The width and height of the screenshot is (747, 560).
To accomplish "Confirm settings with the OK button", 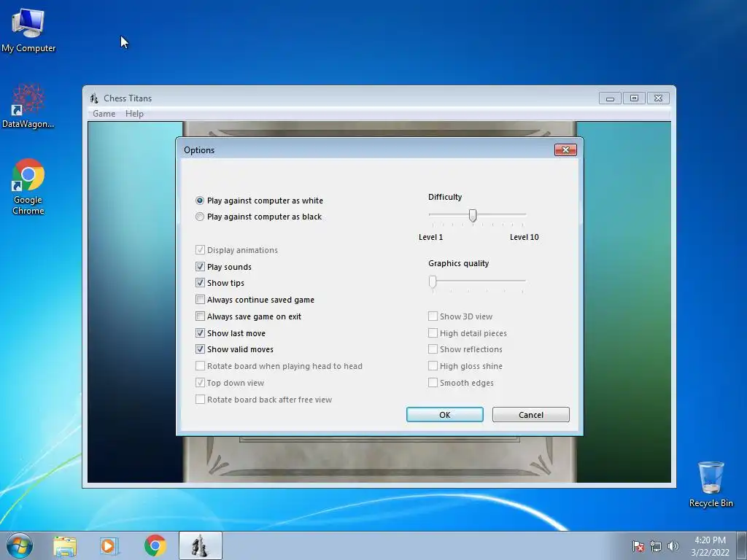I will (x=444, y=415).
